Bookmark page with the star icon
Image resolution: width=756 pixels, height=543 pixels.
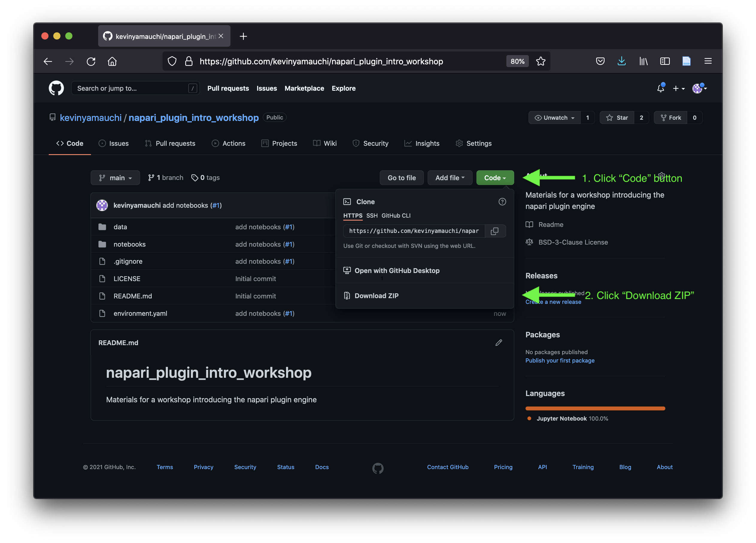(540, 61)
